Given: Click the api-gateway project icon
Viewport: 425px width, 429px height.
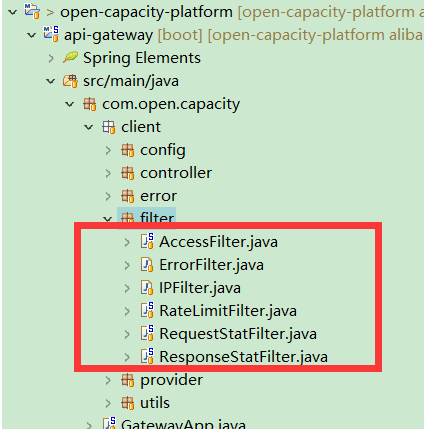Looking at the screenshot, I should click(x=51, y=34).
